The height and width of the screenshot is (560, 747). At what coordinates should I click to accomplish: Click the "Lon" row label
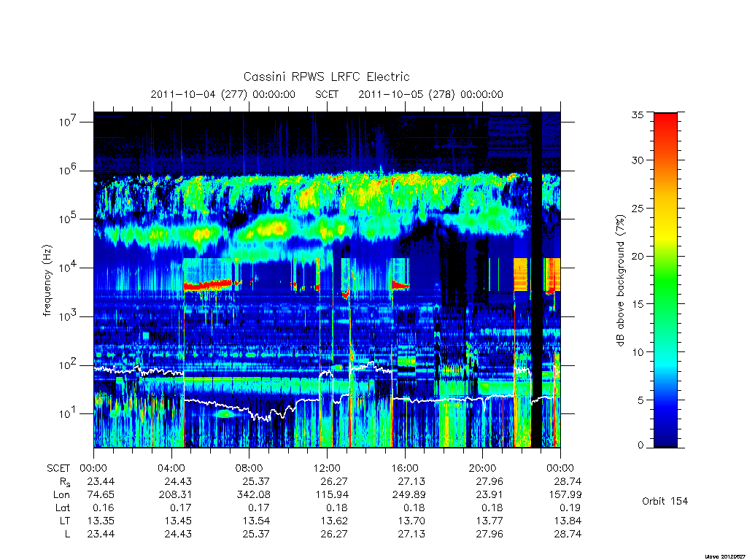(61, 495)
